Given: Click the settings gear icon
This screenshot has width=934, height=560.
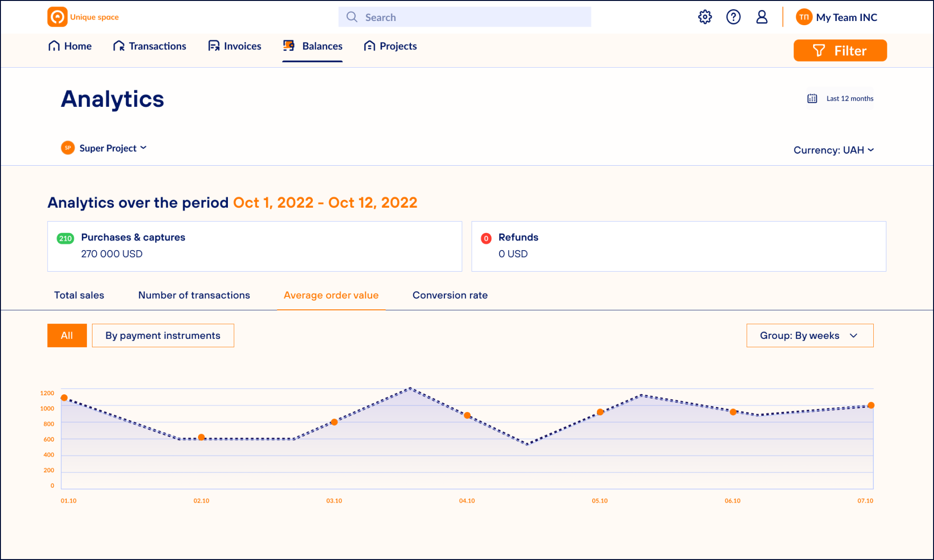Looking at the screenshot, I should [706, 17].
